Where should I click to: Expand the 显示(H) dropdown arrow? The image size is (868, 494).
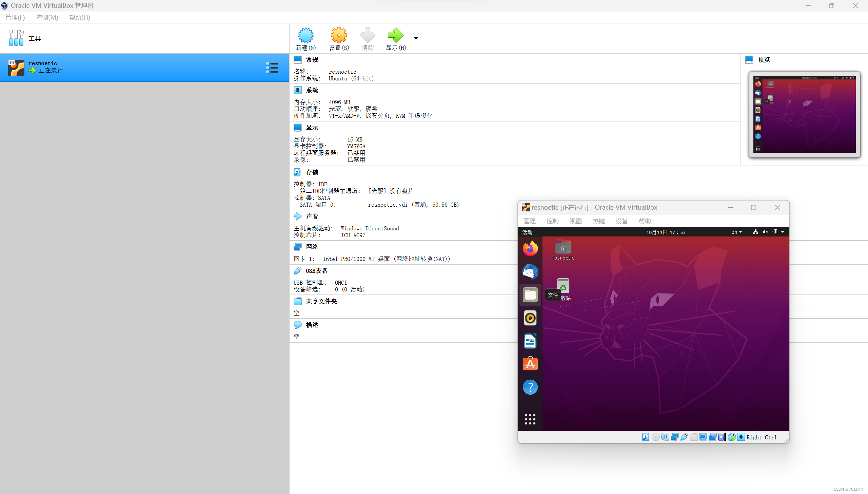(x=415, y=38)
